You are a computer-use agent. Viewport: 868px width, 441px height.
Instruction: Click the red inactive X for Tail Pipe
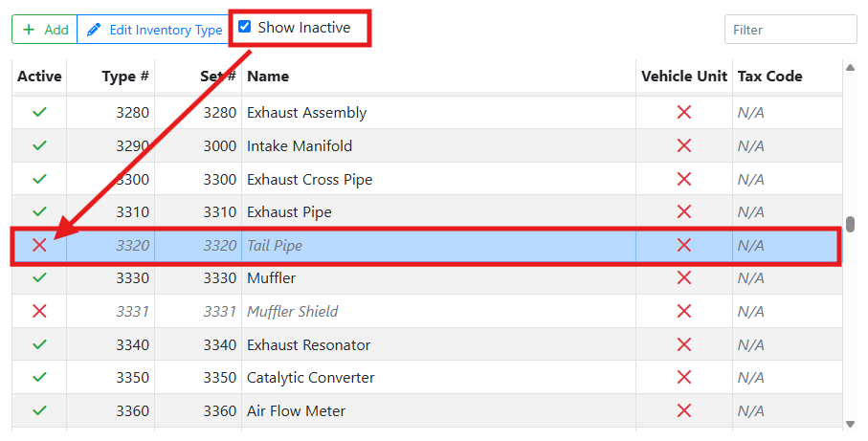point(39,246)
